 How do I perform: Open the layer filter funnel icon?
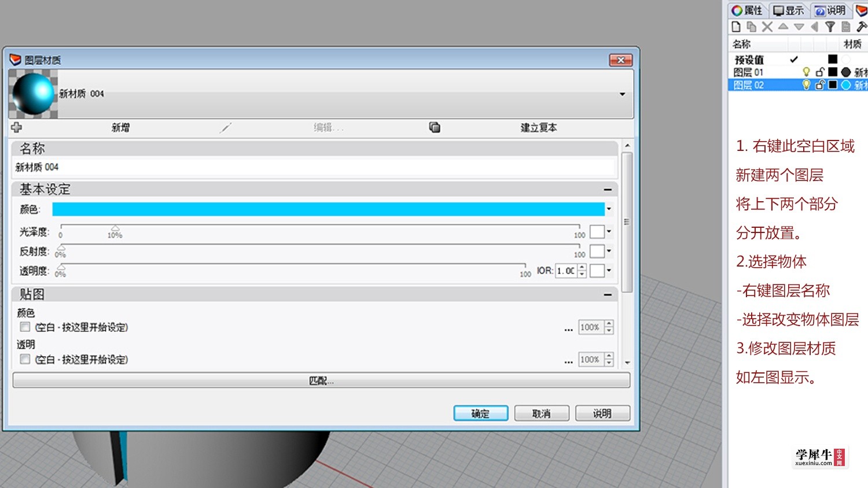pos(830,27)
